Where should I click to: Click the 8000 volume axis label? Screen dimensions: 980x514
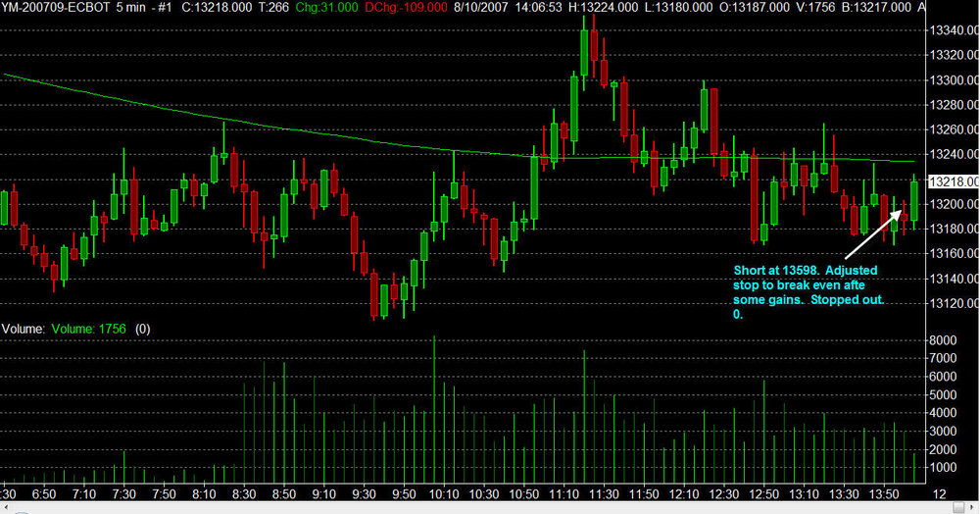(943, 340)
